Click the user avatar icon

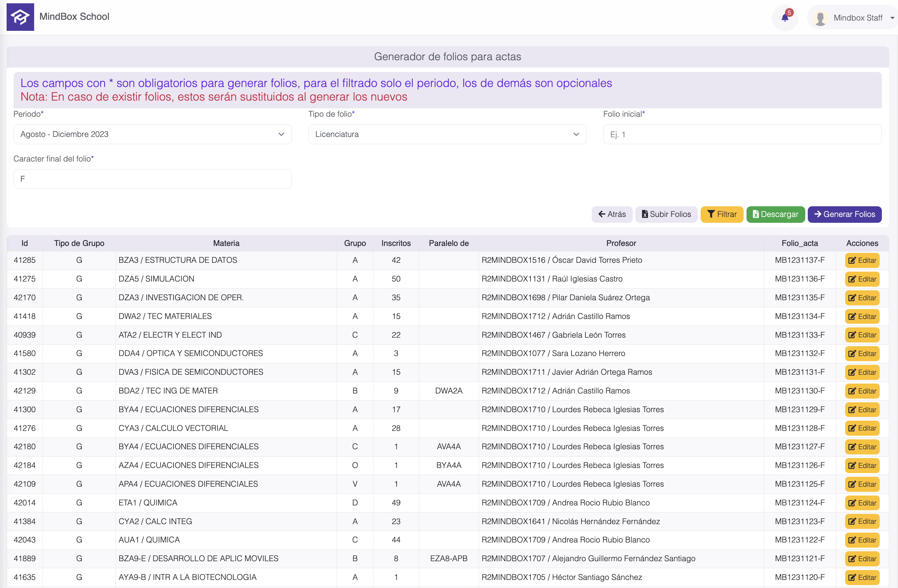coord(820,18)
